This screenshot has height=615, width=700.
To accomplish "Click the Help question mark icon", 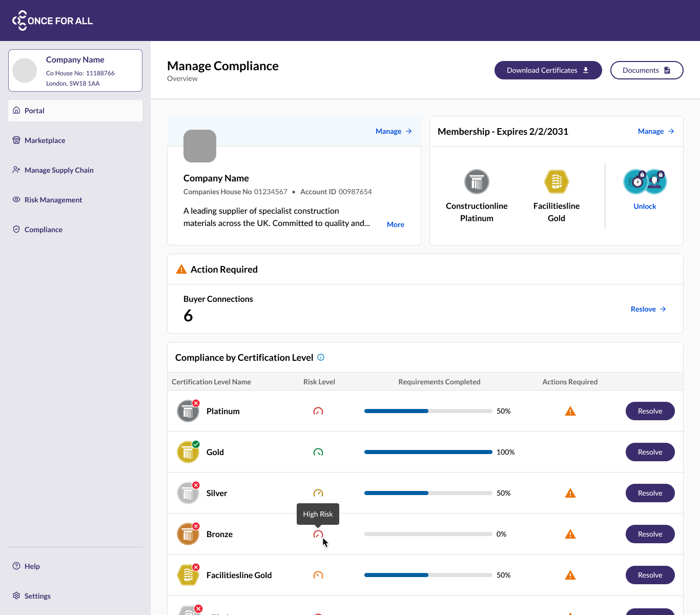I will (x=16, y=566).
